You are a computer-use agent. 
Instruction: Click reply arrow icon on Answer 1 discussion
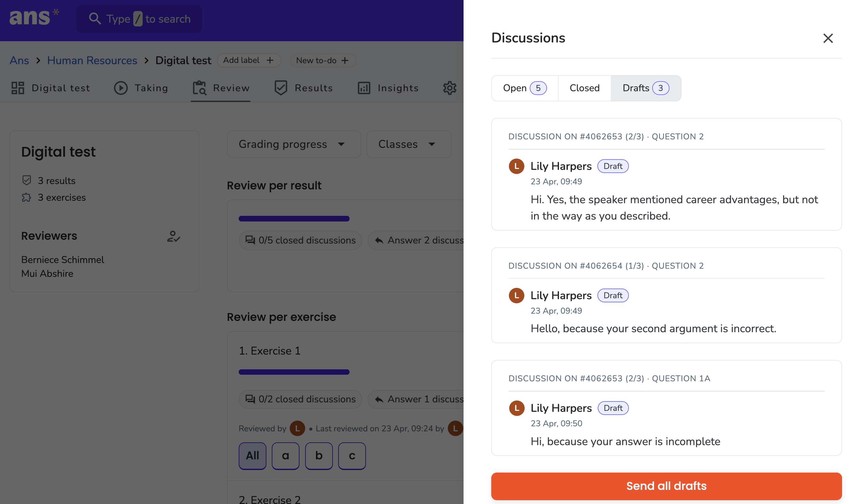[x=379, y=400]
